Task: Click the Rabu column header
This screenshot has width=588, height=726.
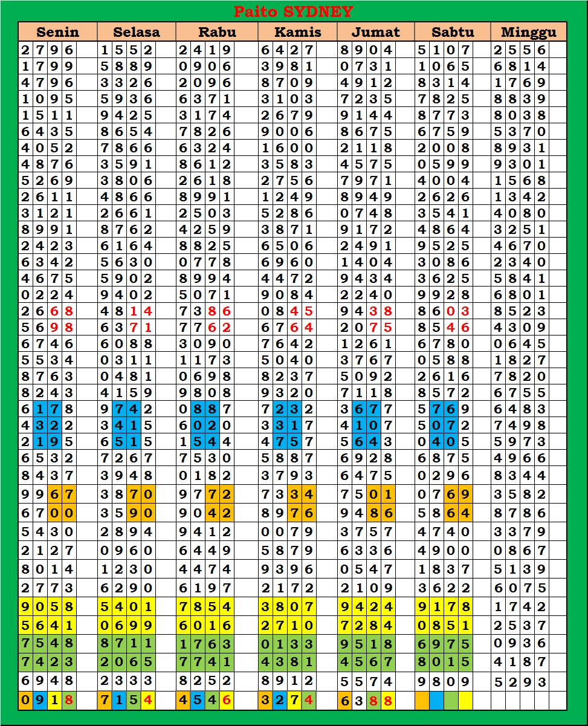Action: (x=217, y=32)
